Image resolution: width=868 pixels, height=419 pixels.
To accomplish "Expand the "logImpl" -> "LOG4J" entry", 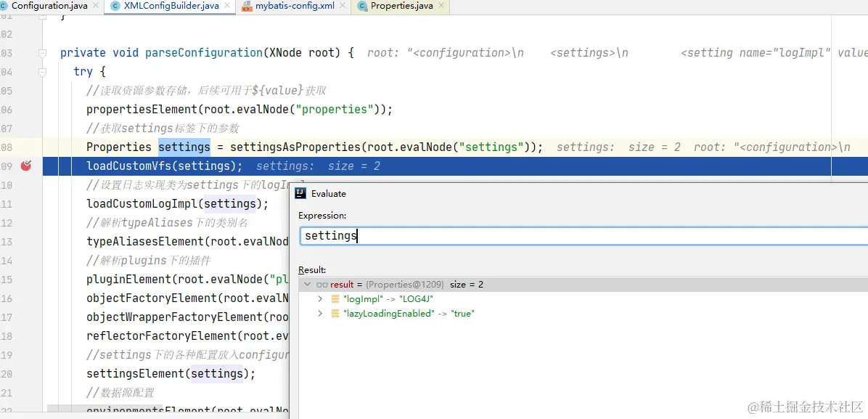I will 320,298.
